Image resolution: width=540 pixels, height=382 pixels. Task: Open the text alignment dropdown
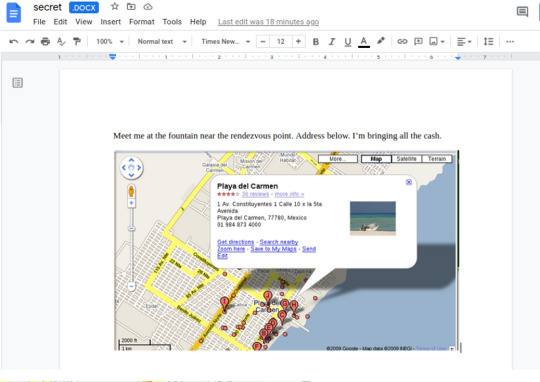(464, 42)
